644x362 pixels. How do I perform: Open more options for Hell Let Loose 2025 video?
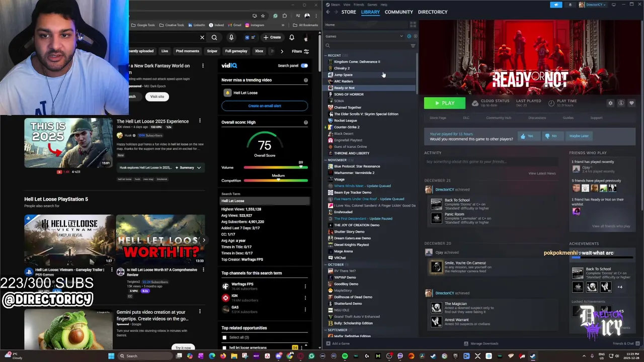click(200, 121)
